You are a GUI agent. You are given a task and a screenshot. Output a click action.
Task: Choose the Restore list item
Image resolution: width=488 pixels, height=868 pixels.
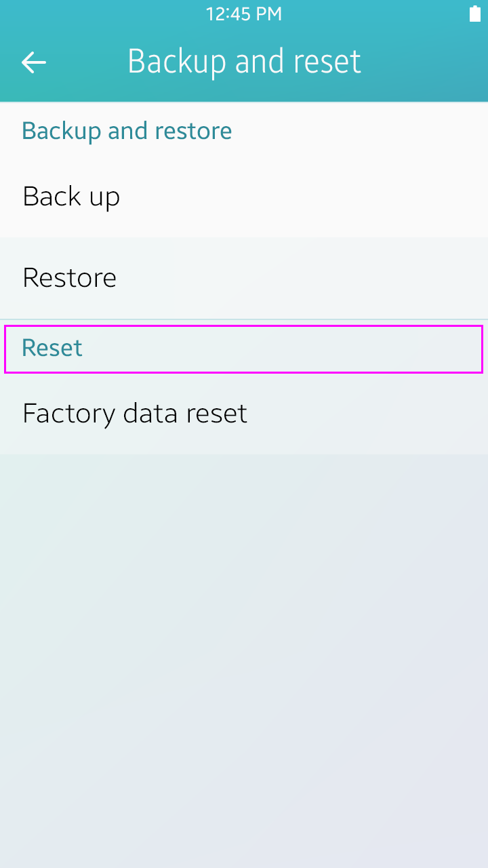pos(244,278)
